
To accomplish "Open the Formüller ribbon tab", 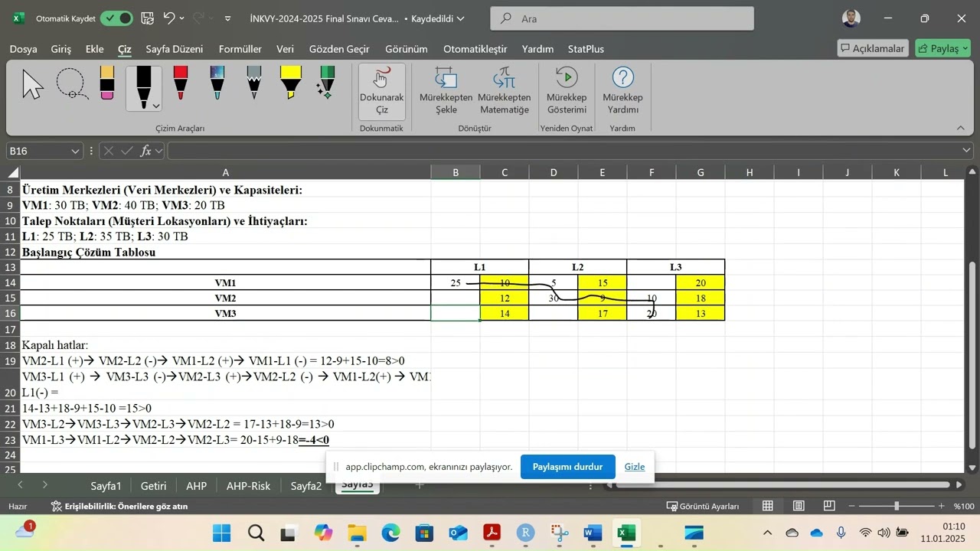I will pos(240,49).
